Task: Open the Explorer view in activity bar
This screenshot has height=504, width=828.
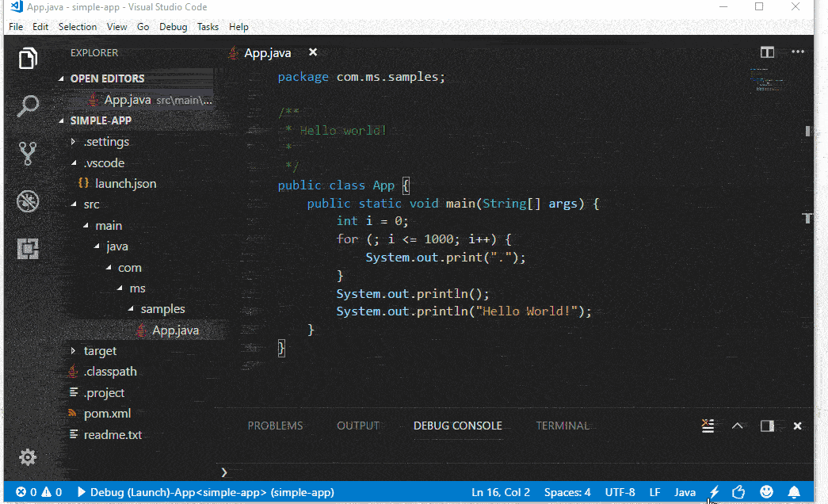Action: pyautogui.click(x=28, y=58)
